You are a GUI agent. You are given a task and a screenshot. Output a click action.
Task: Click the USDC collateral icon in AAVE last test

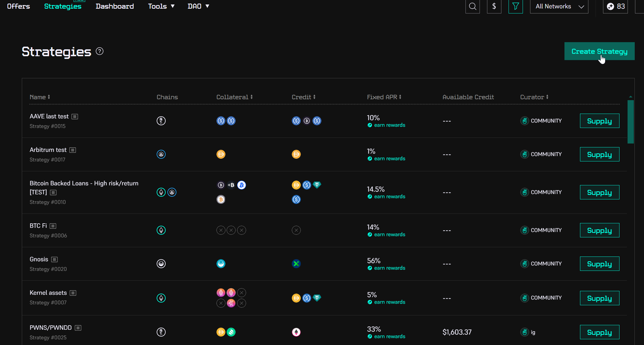tap(221, 121)
